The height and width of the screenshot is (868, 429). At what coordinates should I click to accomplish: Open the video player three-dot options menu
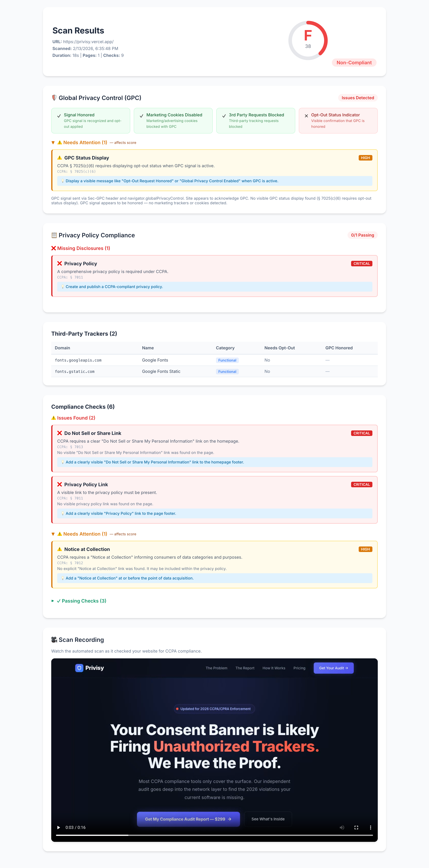click(x=370, y=827)
